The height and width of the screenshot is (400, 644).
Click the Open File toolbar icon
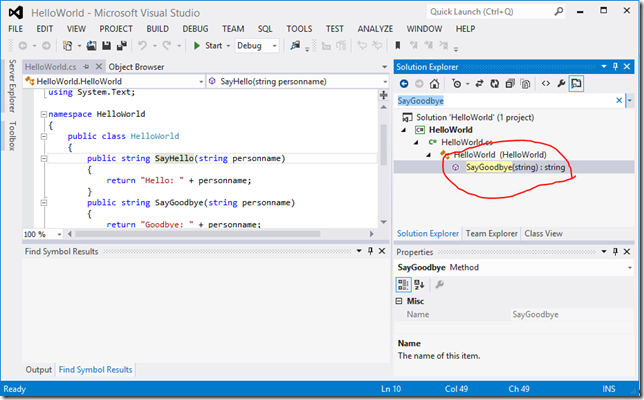pyautogui.click(x=91, y=46)
